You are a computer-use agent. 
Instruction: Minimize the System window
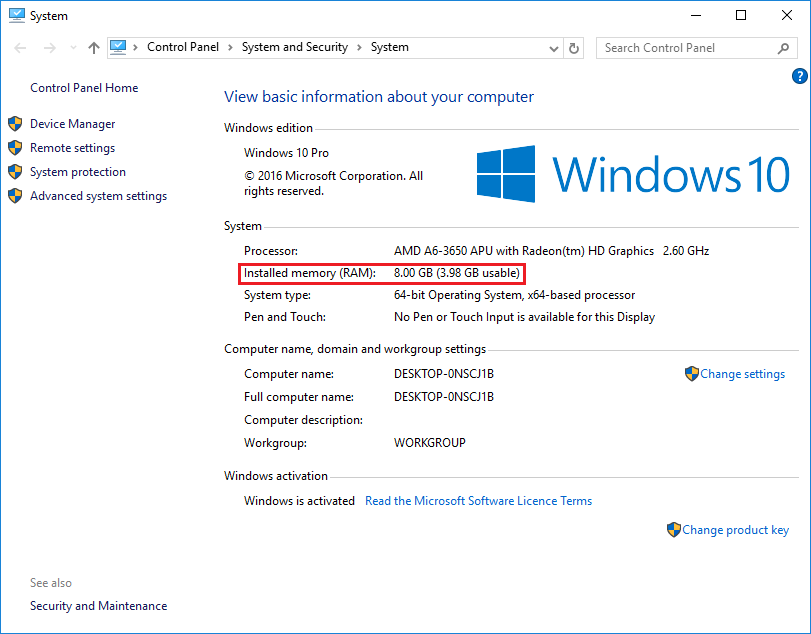tap(696, 16)
